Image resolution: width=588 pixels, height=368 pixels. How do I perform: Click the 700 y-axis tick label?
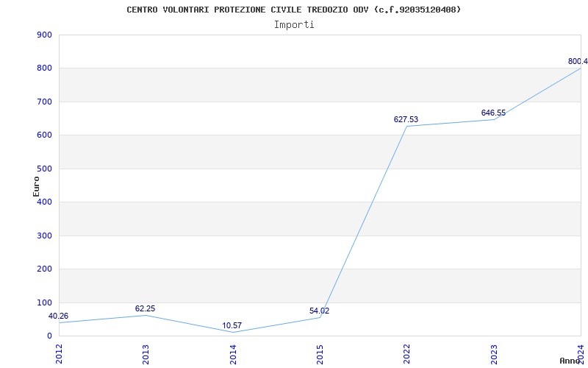(44, 102)
